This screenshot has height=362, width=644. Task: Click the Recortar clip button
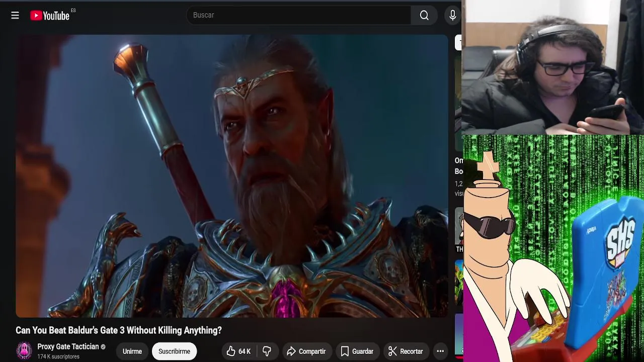pos(406,351)
